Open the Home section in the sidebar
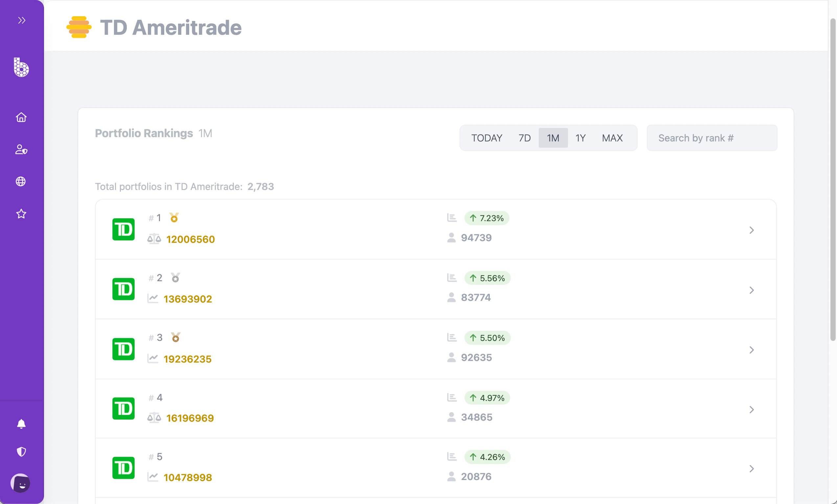This screenshot has height=504, width=837. coord(21,117)
